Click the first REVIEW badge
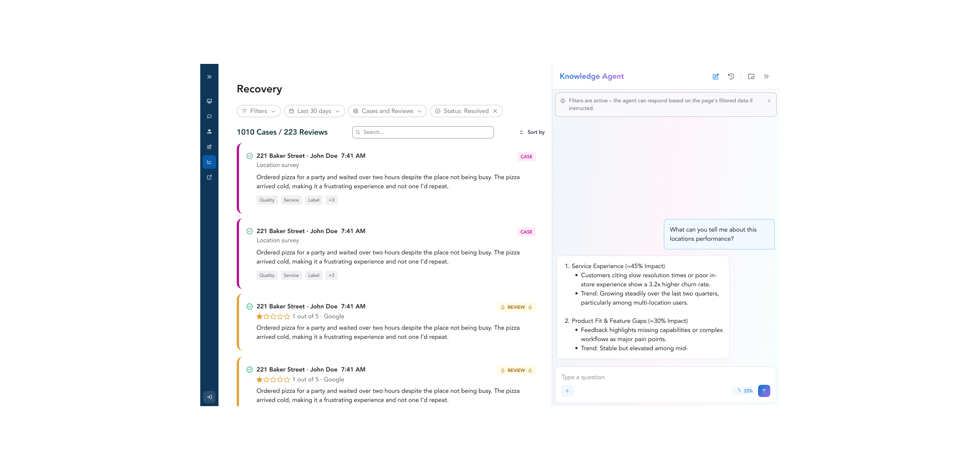980x470 pixels. [516, 308]
